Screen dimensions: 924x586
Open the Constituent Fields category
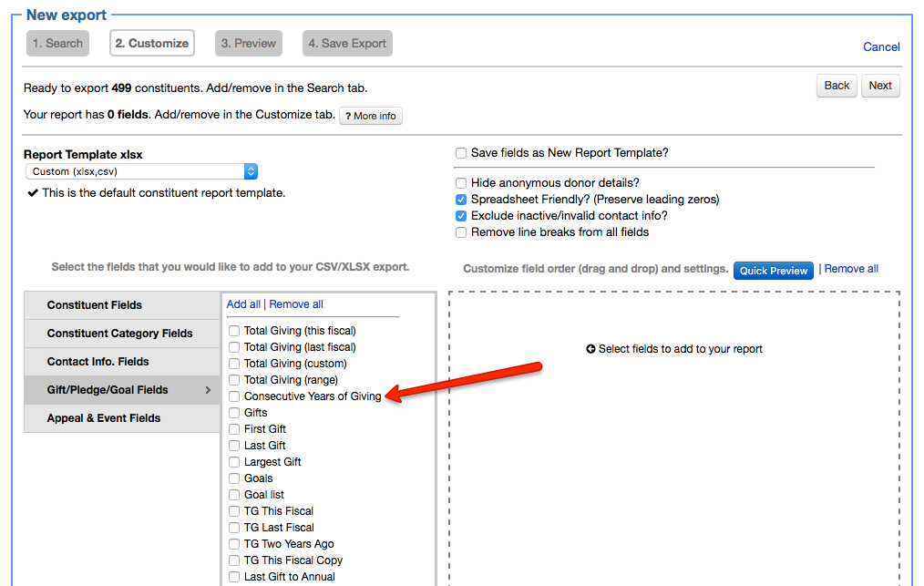[122, 305]
